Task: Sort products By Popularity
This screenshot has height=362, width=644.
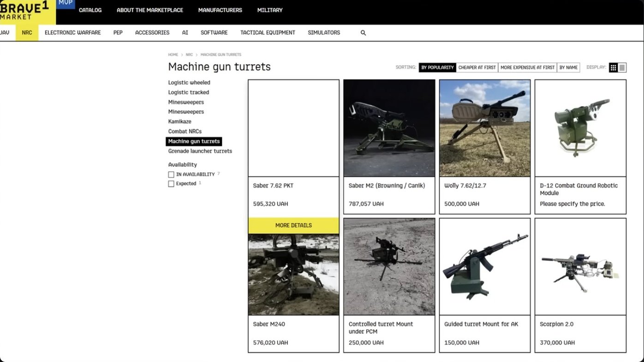Action: (437, 67)
